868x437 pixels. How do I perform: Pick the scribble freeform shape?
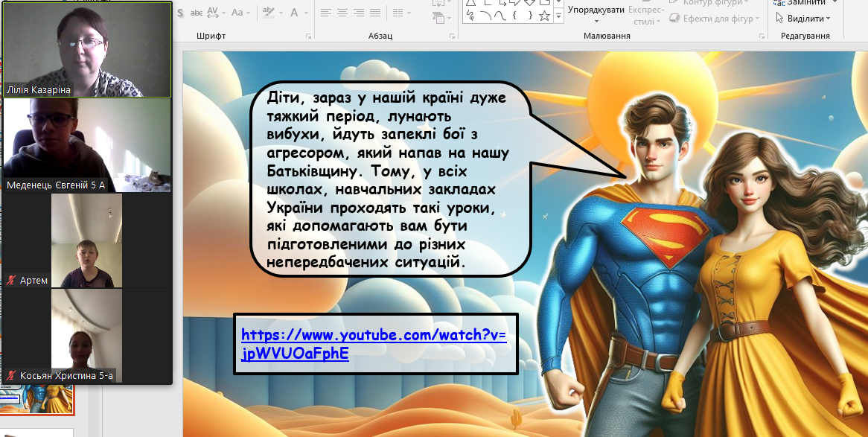(x=471, y=16)
